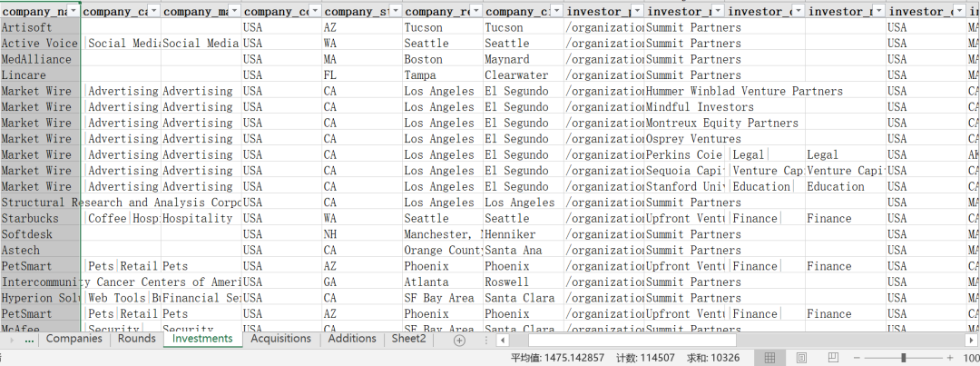980x366 pixels.
Task: Click the horizontal scrollbar thumb
Action: point(632,340)
